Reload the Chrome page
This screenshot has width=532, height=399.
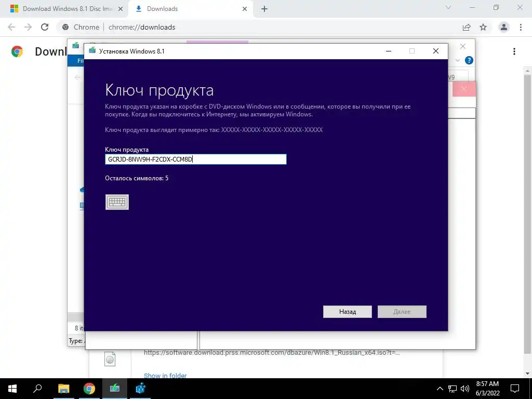pyautogui.click(x=45, y=27)
